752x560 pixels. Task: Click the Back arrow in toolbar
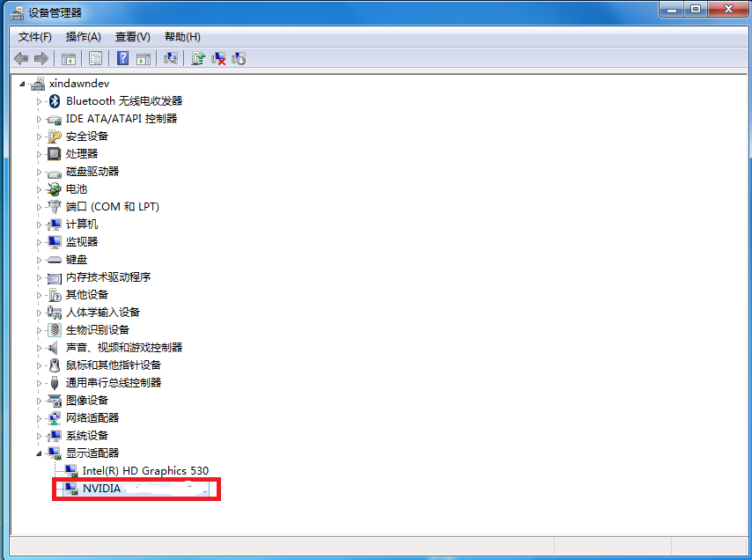click(22, 58)
